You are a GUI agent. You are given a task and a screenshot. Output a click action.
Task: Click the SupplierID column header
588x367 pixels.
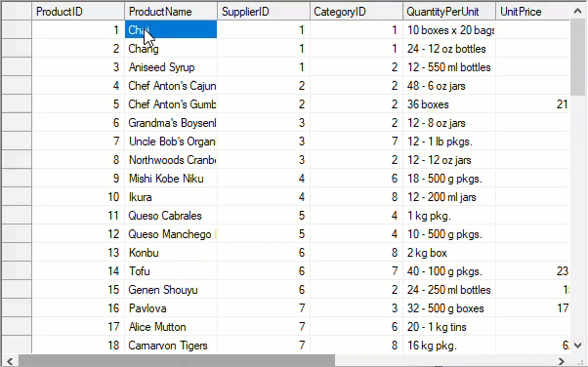[x=264, y=12]
